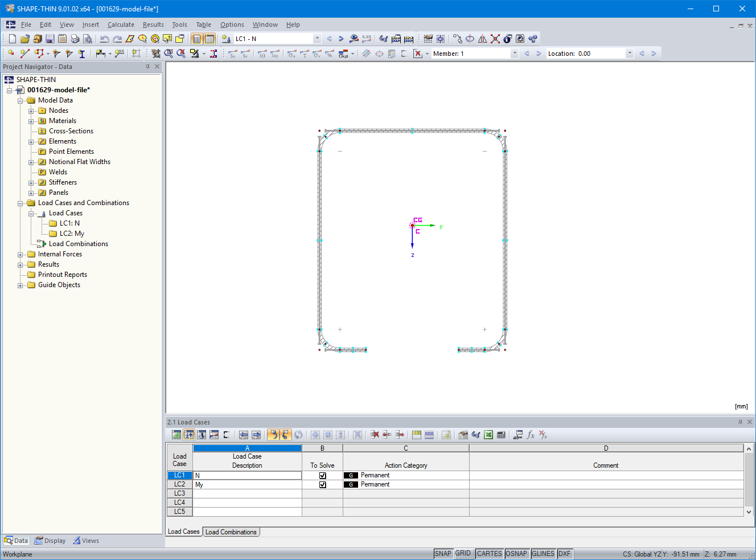Viewport: 756px width, 560px height.
Task: Open the Calculate menu
Action: click(121, 24)
